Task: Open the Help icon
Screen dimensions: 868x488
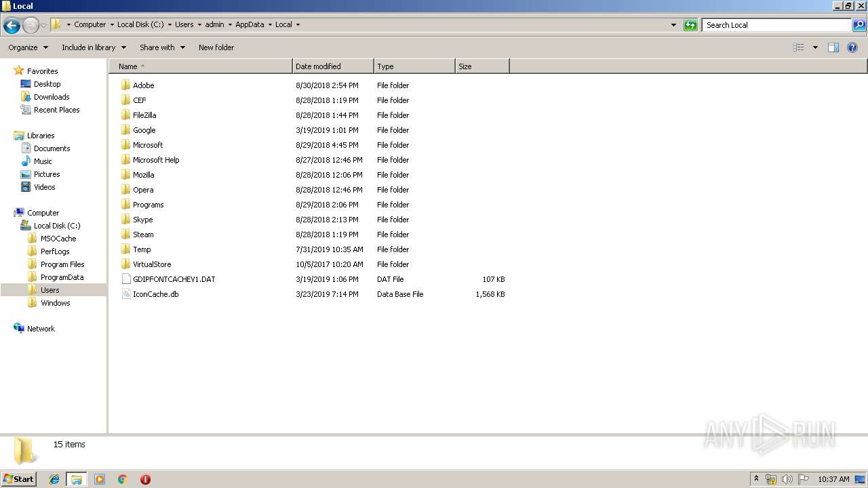Action: pos(852,47)
